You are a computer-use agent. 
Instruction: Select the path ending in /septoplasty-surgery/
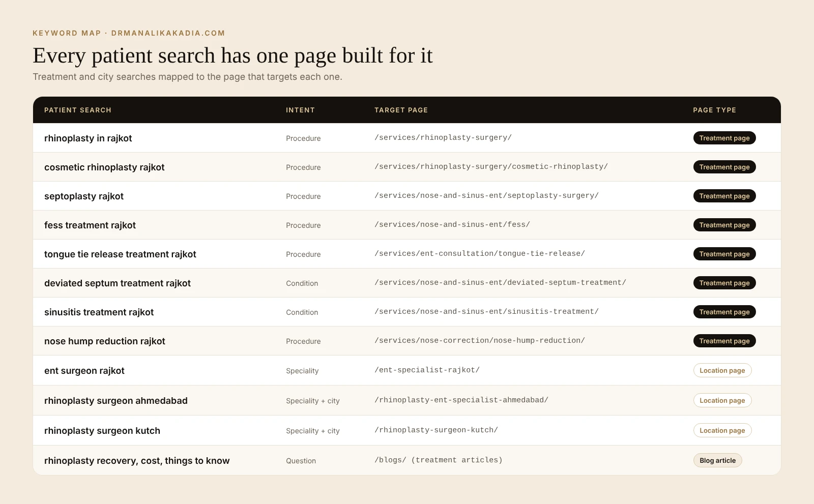[486, 195]
